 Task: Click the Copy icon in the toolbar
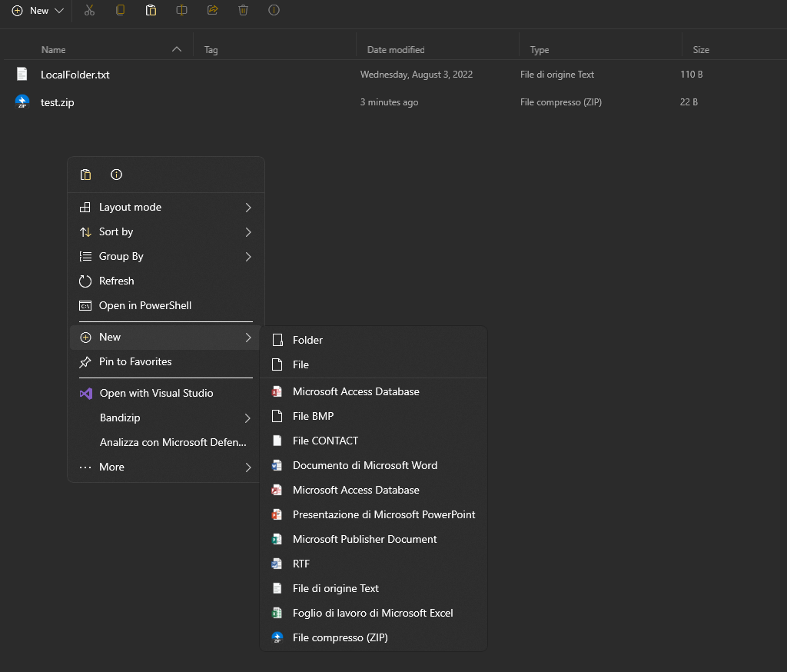[120, 10]
